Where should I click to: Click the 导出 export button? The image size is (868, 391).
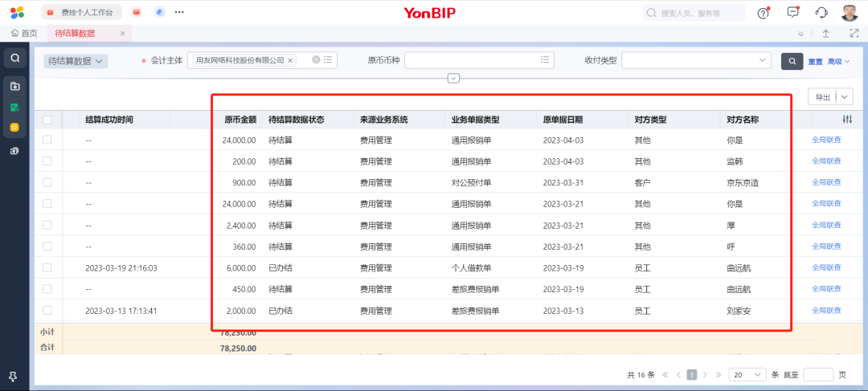822,97
